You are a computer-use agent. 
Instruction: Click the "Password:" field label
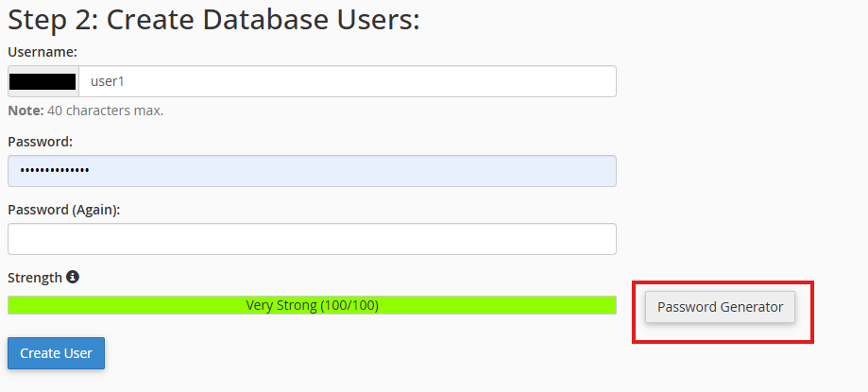coord(41,142)
